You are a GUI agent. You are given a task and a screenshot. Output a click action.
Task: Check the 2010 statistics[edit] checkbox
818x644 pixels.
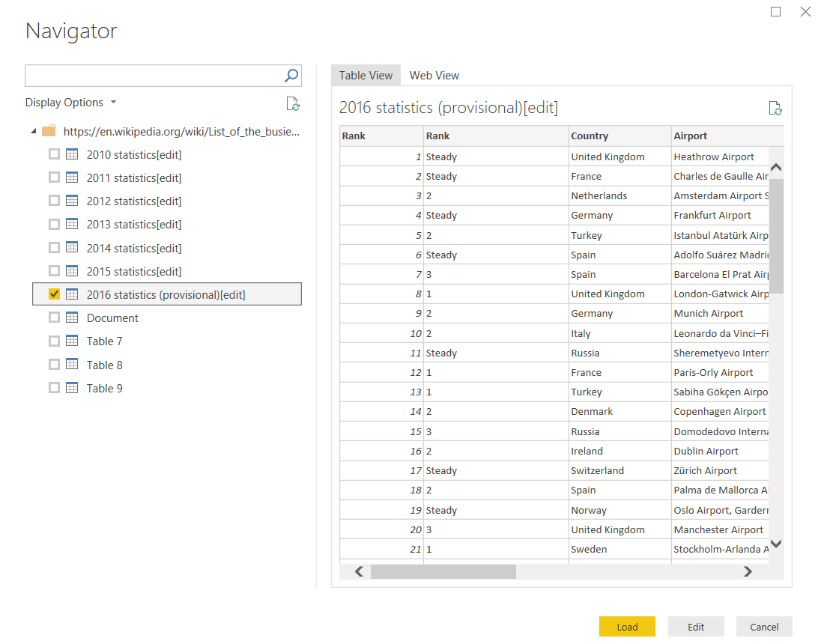(x=54, y=154)
